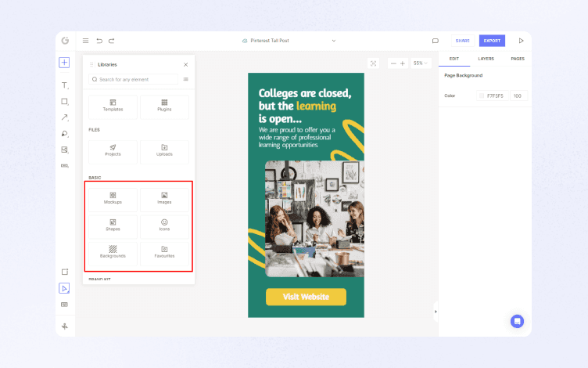The image size is (588, 368).
Task: Undo the last action
Action: coord(99,41)
